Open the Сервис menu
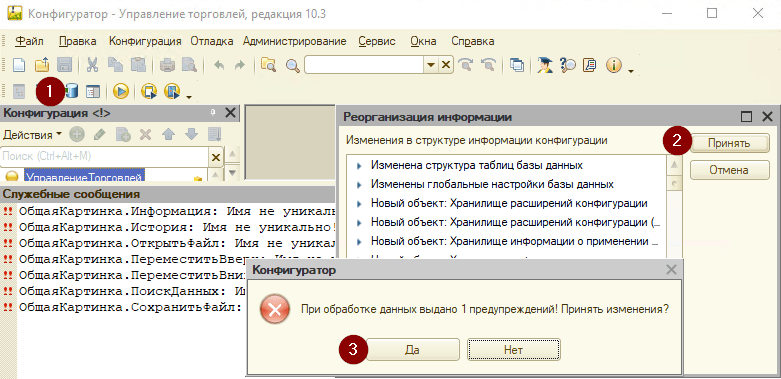Viewport: 781px width, 379px height. tap(377, 41)
